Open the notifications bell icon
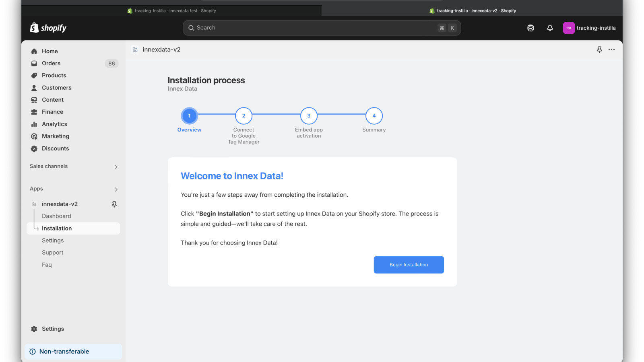Image resolution: width=644 pixels, height=362 pixels. pos(550,28)
